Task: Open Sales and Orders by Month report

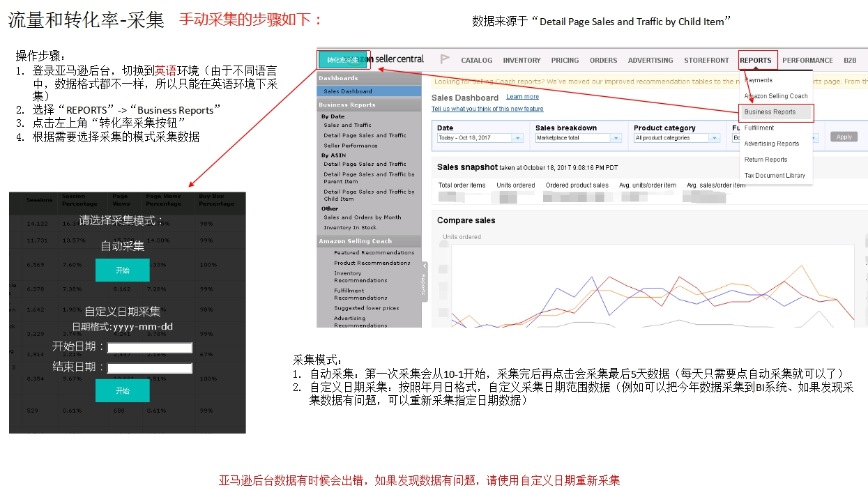Action: point(362,217)
